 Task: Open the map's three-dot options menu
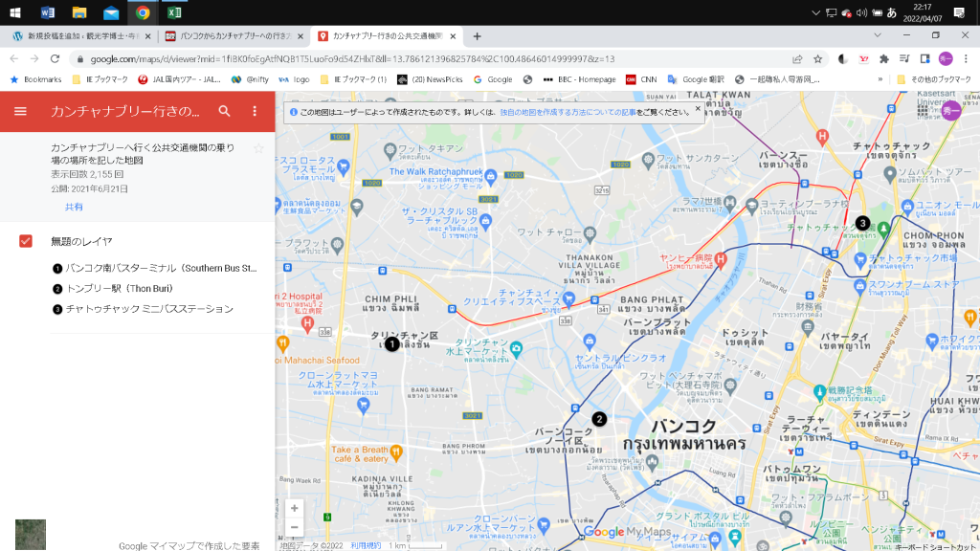[x=255, y=111]
